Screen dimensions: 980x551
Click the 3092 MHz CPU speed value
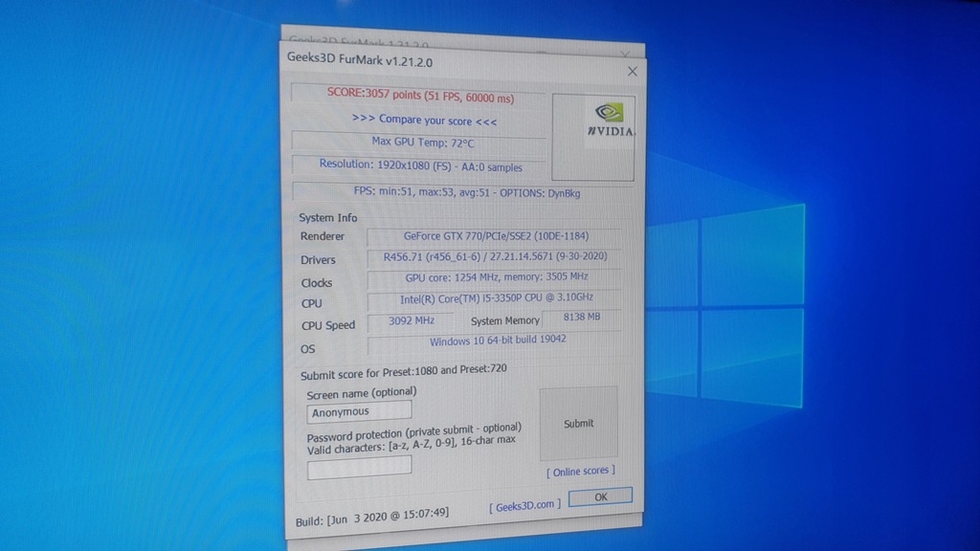point(412,320)
